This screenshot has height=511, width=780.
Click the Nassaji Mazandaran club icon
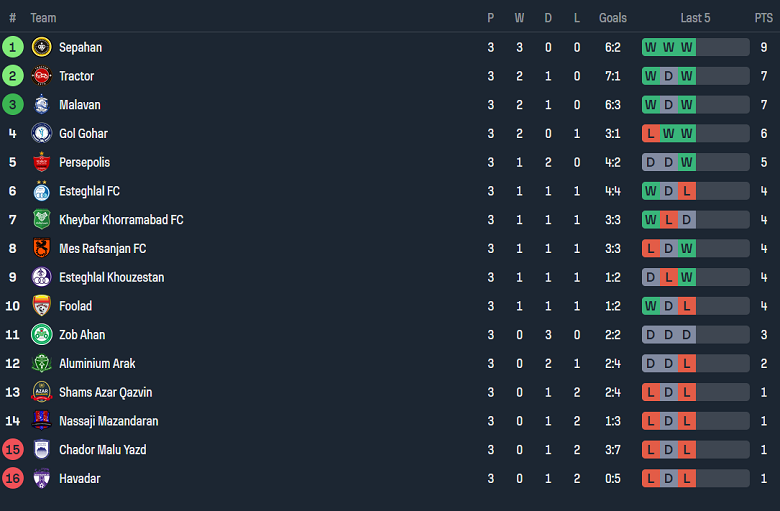41,421
